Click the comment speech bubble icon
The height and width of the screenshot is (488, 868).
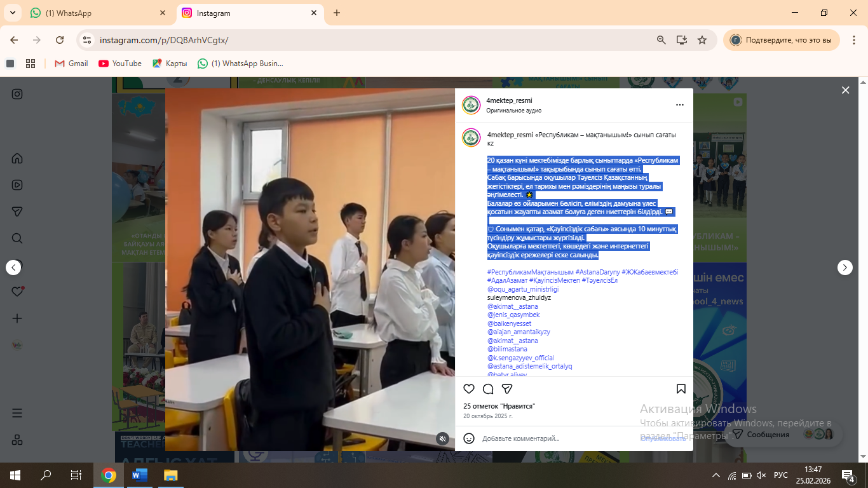coord(488,389)
